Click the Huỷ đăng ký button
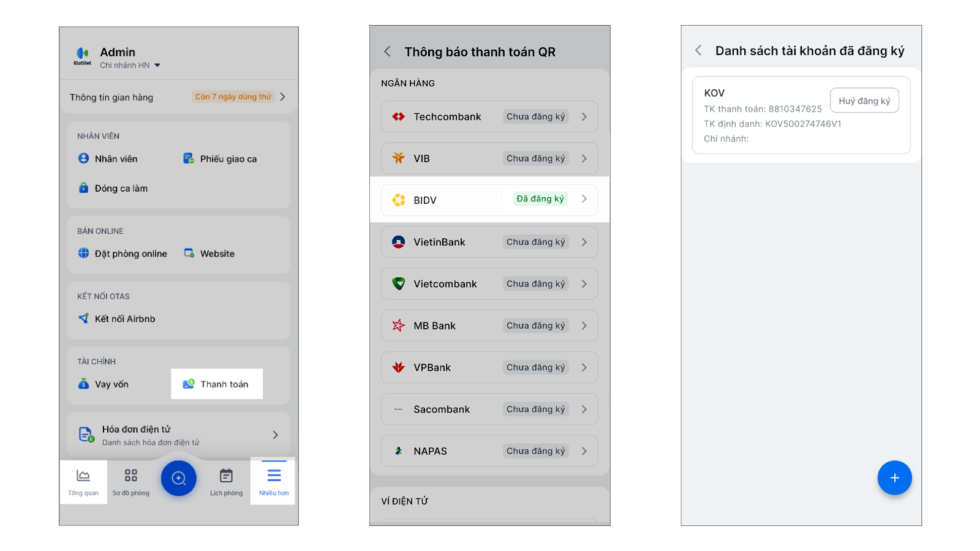980x551 pixels. coord(864,101)
